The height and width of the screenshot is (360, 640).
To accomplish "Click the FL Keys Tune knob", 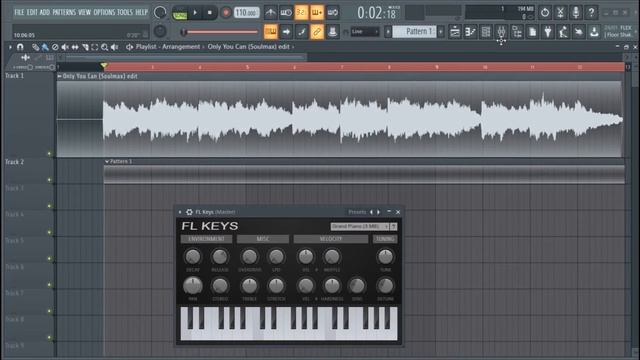I will pyautogui.click(x=385, y=257).
